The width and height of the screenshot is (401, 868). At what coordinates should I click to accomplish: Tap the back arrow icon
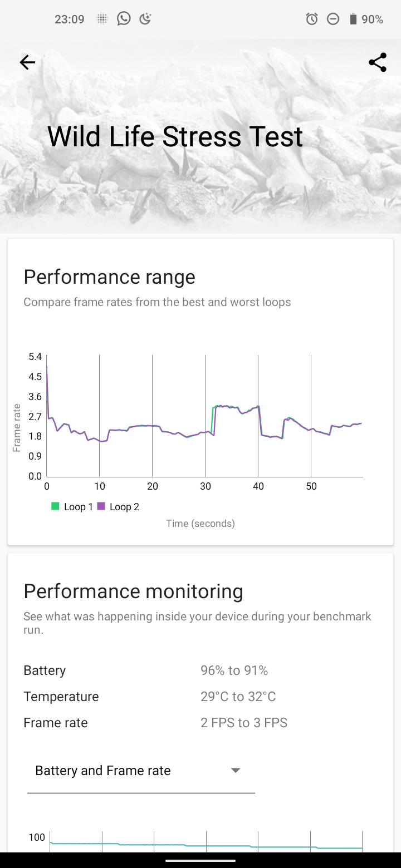pyautogui.click(x=27, y=63)
